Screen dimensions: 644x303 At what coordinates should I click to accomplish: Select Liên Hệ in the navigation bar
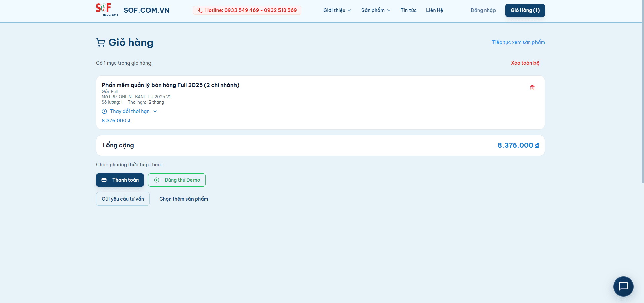434,10
